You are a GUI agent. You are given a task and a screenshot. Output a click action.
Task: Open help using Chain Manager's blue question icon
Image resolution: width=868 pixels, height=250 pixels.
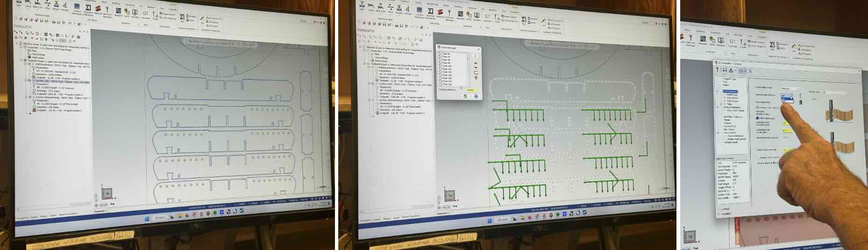coord(476,96)
